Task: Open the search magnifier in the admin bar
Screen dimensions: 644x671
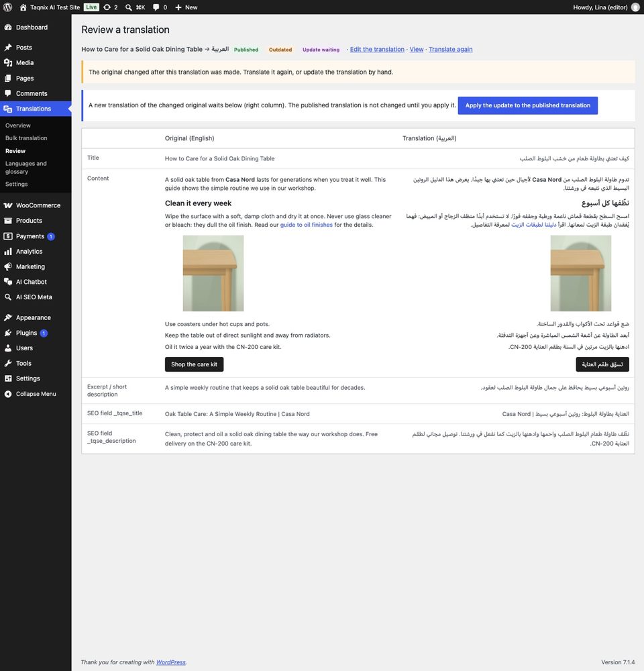Action: [128, 7]
